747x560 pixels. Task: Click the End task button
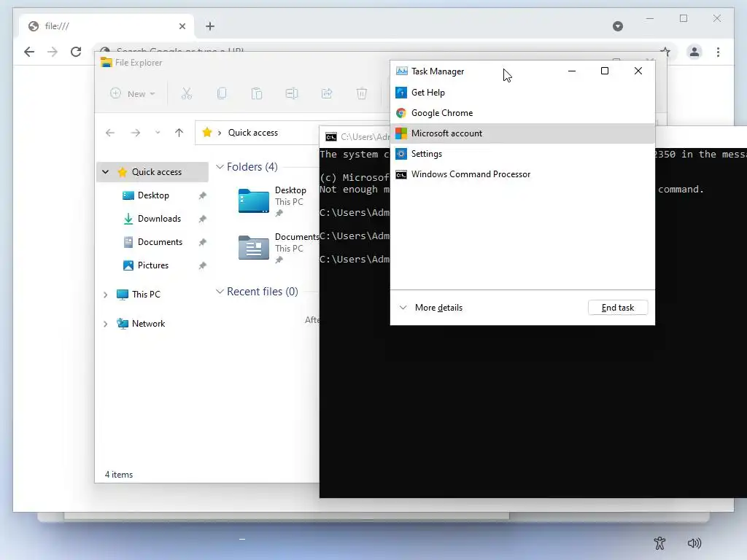(617, 308)
